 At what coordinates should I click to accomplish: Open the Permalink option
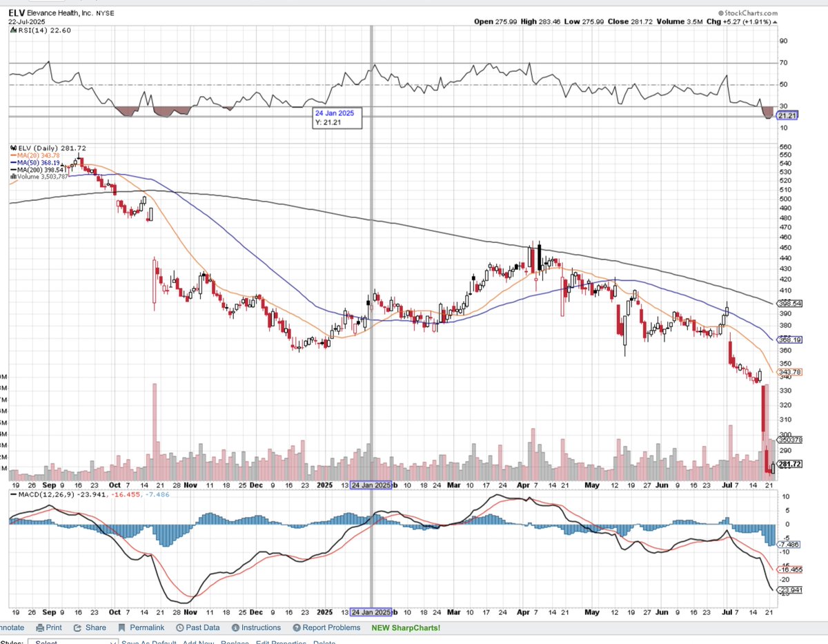pos(141,627)
